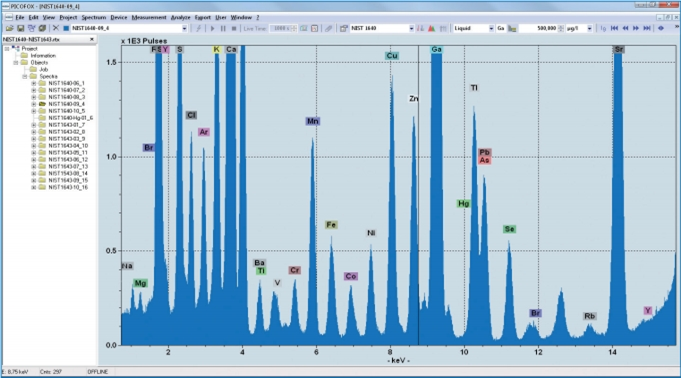Open the Device menu

tap(119, 17)
